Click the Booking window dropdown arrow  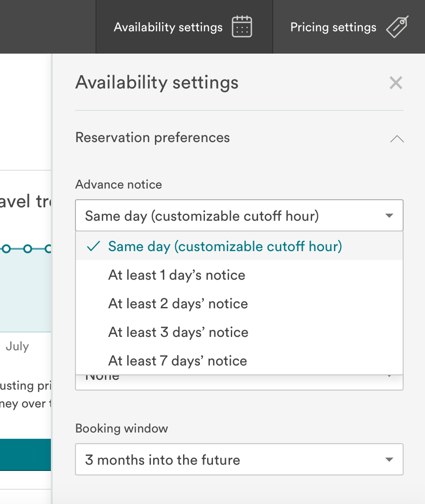coord(389,459)
